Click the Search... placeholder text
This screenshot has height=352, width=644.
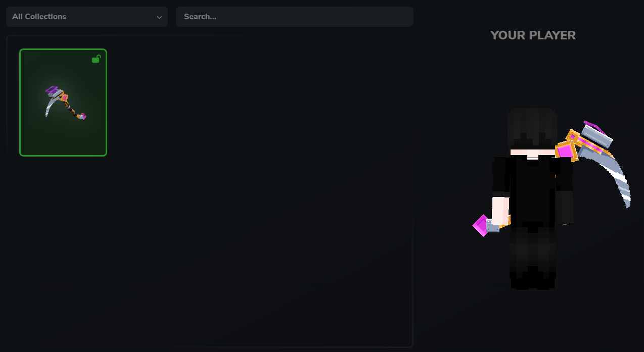tap(200, 17)
